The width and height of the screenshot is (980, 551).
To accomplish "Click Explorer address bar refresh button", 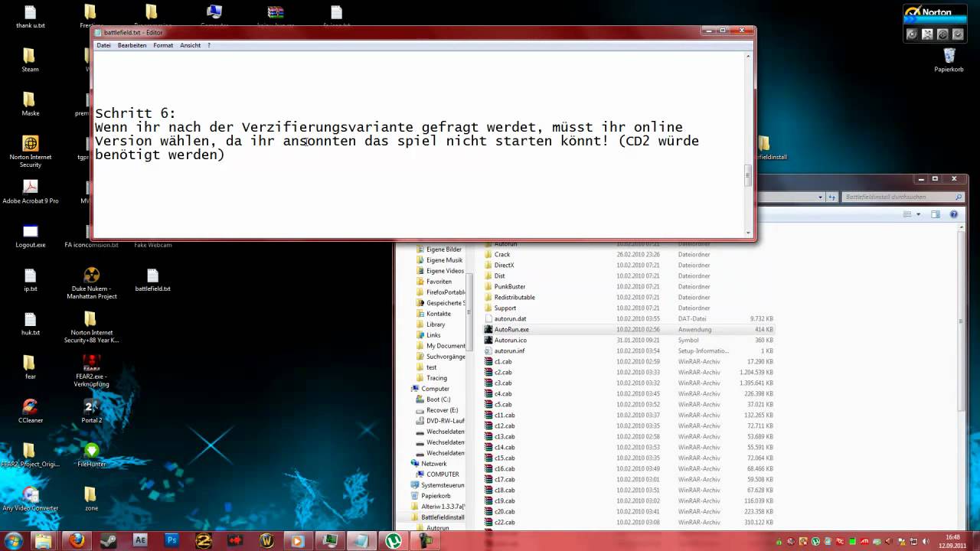I will pos(832,197).
